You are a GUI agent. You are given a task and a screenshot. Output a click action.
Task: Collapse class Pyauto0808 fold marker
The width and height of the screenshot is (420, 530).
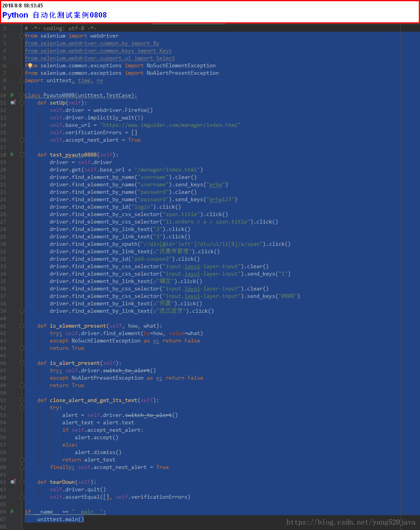click(22, 95)
